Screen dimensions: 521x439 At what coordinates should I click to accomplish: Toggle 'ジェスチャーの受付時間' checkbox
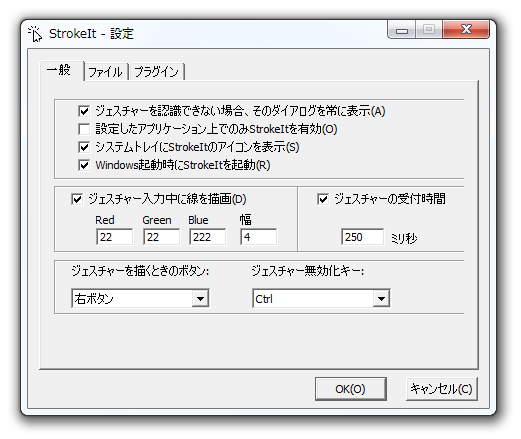[x=323, y=199]
